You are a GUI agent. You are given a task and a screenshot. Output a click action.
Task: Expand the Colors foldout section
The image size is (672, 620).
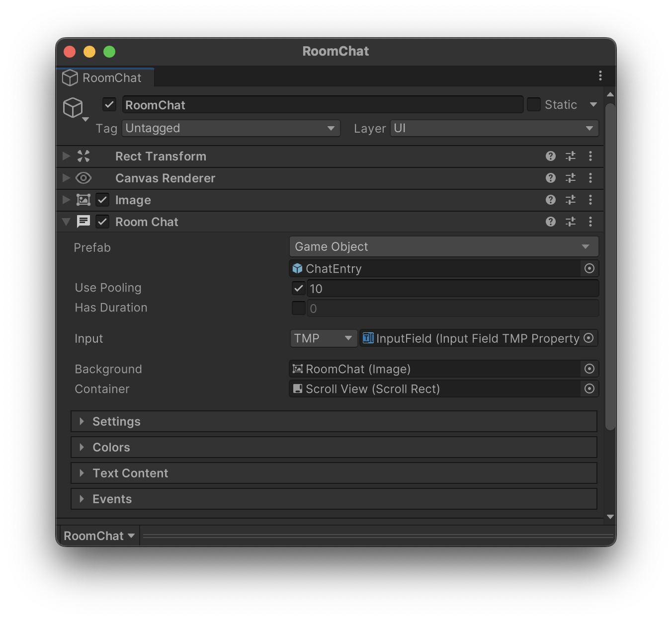[111, 448]
